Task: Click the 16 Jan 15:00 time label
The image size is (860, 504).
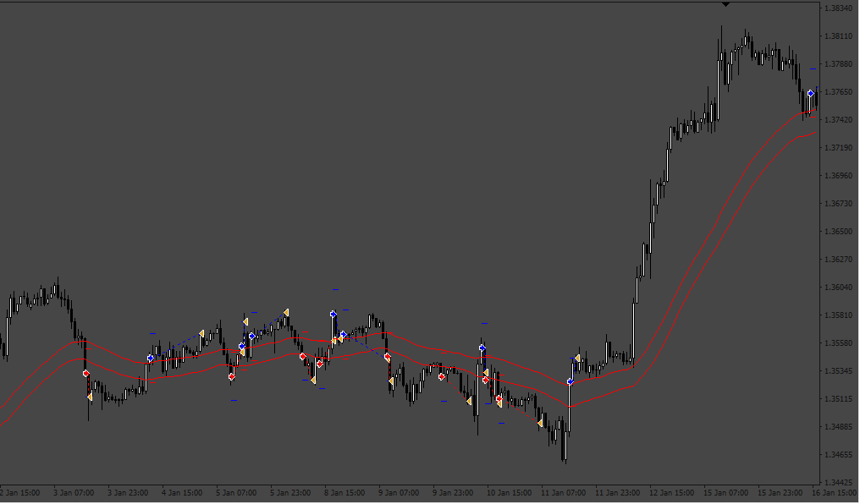Action: click(x=835, y=493)
